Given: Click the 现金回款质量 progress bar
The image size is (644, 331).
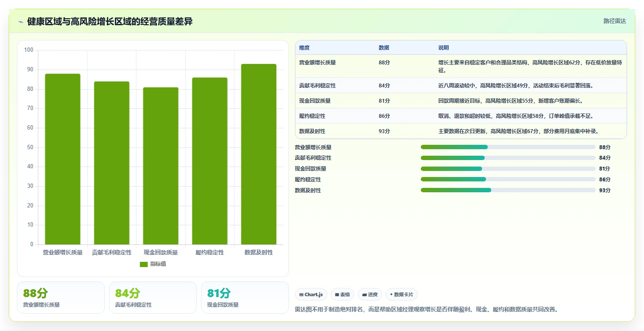Looking at the screenshot, I should click(508, 169).
